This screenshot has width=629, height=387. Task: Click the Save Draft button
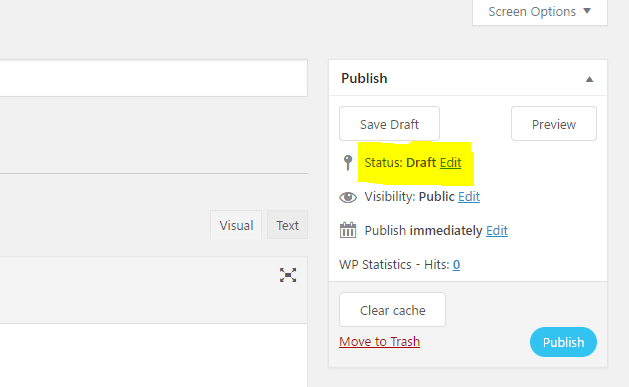click(x=389, y=124)
